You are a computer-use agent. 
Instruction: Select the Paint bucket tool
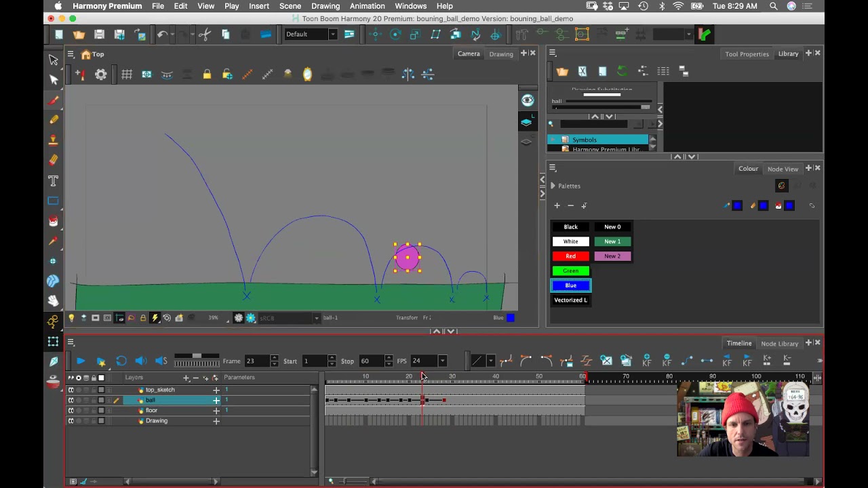pos(54,221)
